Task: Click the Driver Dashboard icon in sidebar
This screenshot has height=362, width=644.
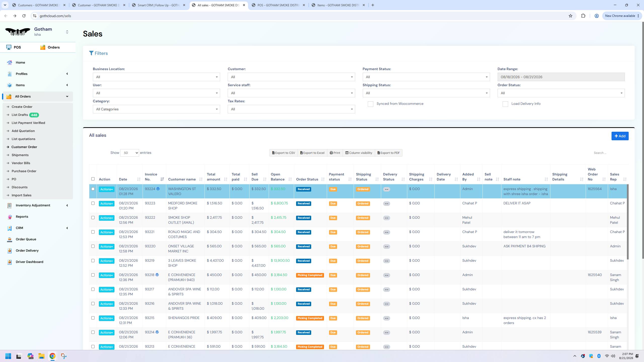Action: pyautogui.click(x=10, y=262)
